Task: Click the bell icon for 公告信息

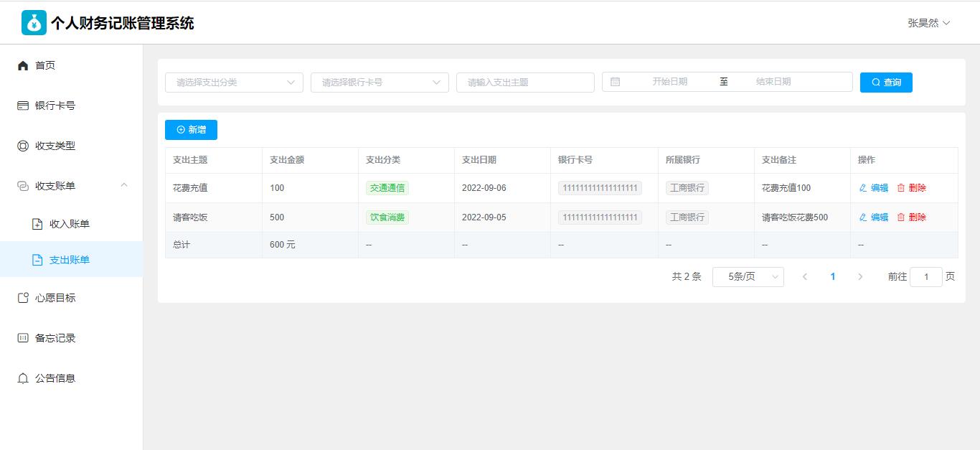Action: [23, 378]
